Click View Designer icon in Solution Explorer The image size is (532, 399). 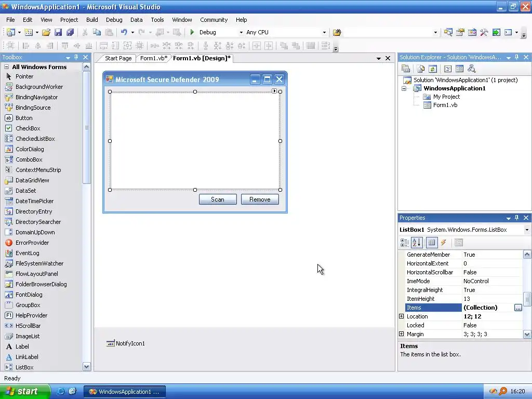459,69
